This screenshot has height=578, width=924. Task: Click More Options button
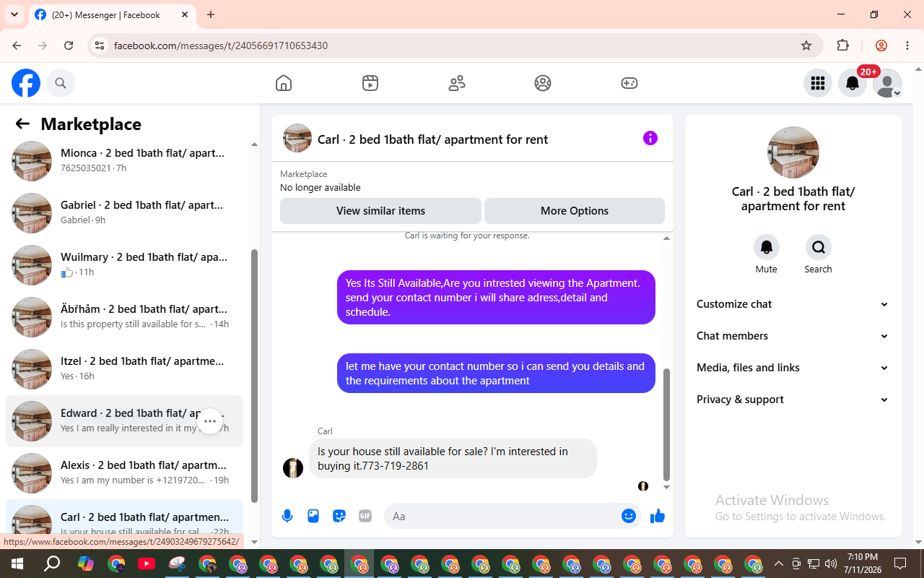point(575,211)
